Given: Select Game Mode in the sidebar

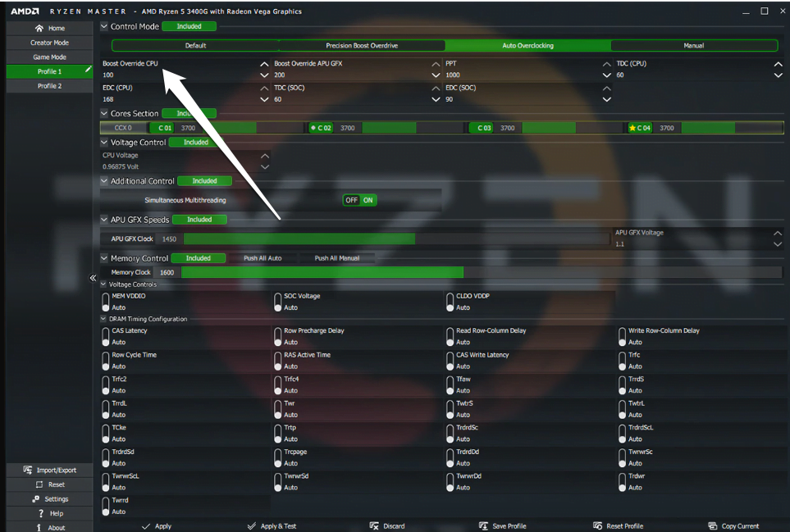Looking at the screenshot, I should tap(49, 57).
